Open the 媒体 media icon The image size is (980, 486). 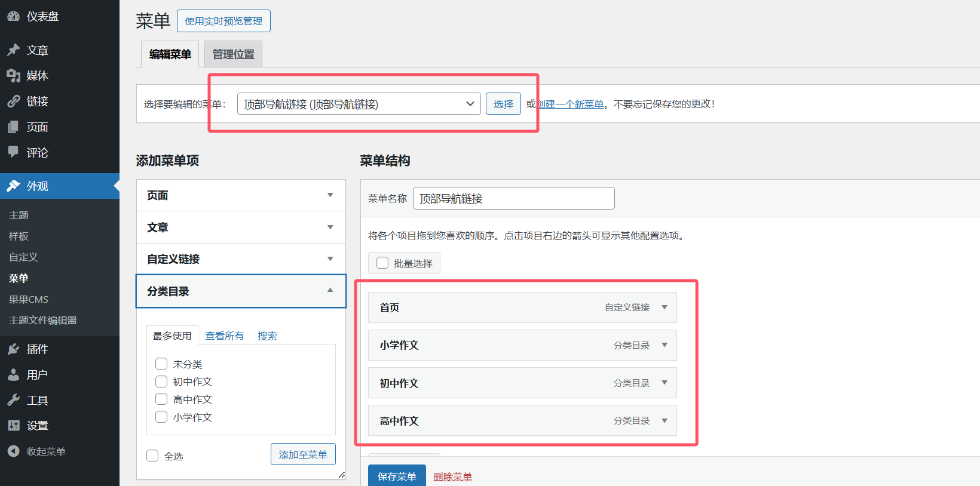[13, 76]
